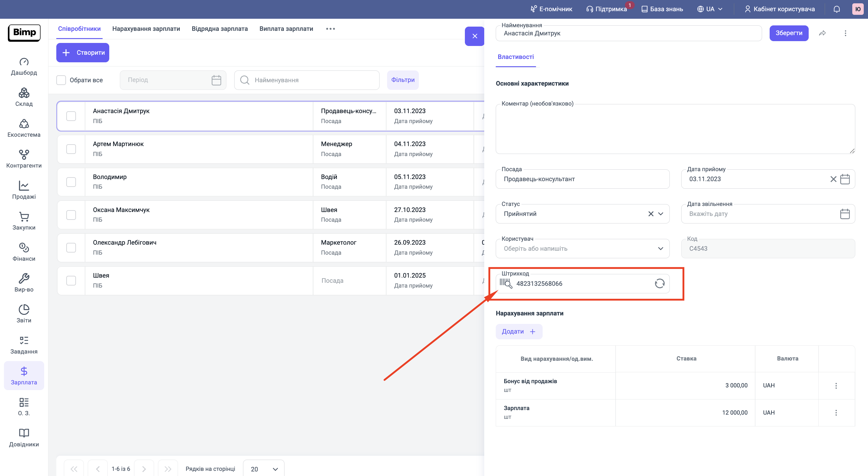Open rows per page dropdown
The height and width of the screenshot is (476, 868).
point(264,469)
